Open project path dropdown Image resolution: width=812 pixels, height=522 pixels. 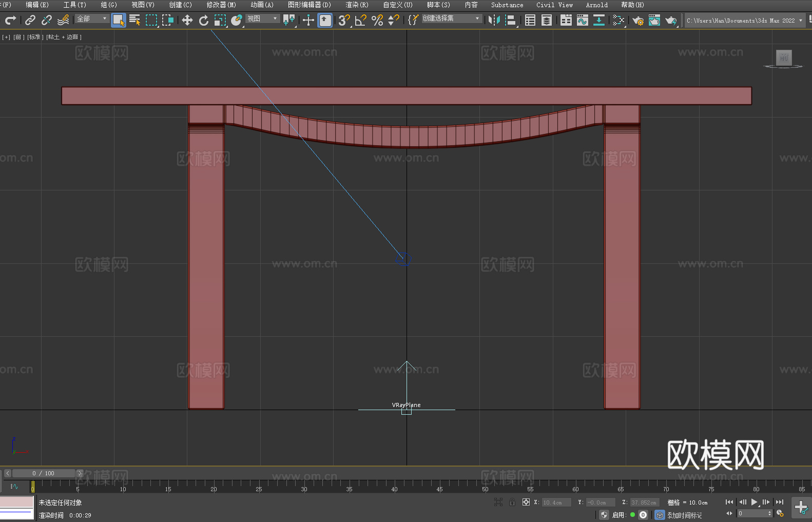click(x=745, y=21)
